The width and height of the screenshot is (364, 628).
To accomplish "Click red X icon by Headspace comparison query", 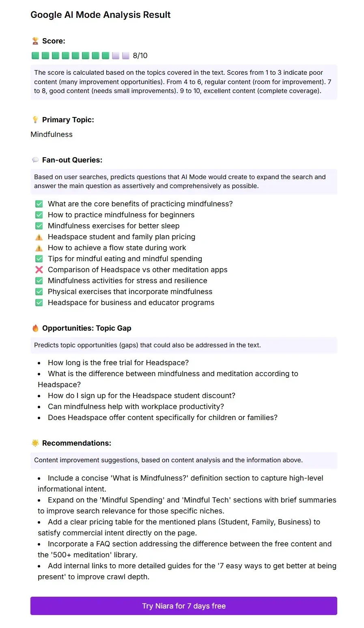I will [x=39, y=270].
